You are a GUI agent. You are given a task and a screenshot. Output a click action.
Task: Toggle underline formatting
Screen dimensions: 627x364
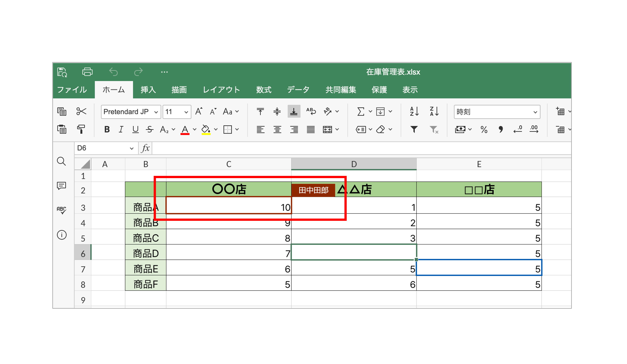135,129
